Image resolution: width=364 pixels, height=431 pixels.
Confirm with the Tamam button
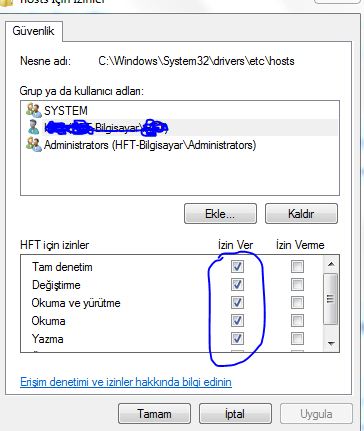click(154, 414)
